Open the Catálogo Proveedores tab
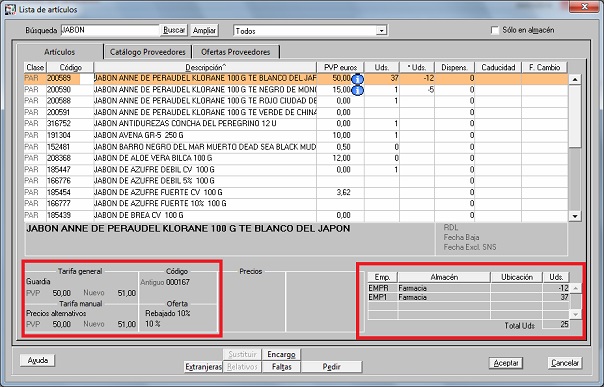The width and height of the screenshot is (604, 387). click(x=148, y=52)
